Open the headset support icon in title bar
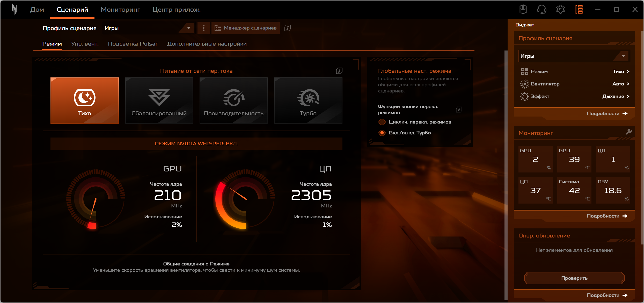This screenshot has width=644, height=303. coord(541,10)
